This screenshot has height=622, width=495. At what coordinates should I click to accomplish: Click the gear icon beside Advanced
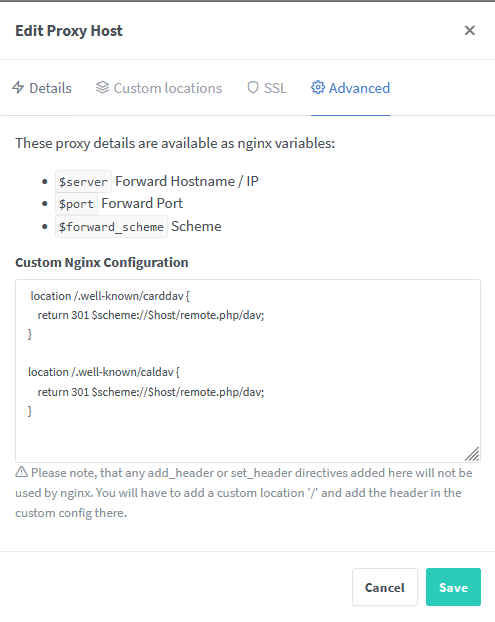tap(318, 88)
